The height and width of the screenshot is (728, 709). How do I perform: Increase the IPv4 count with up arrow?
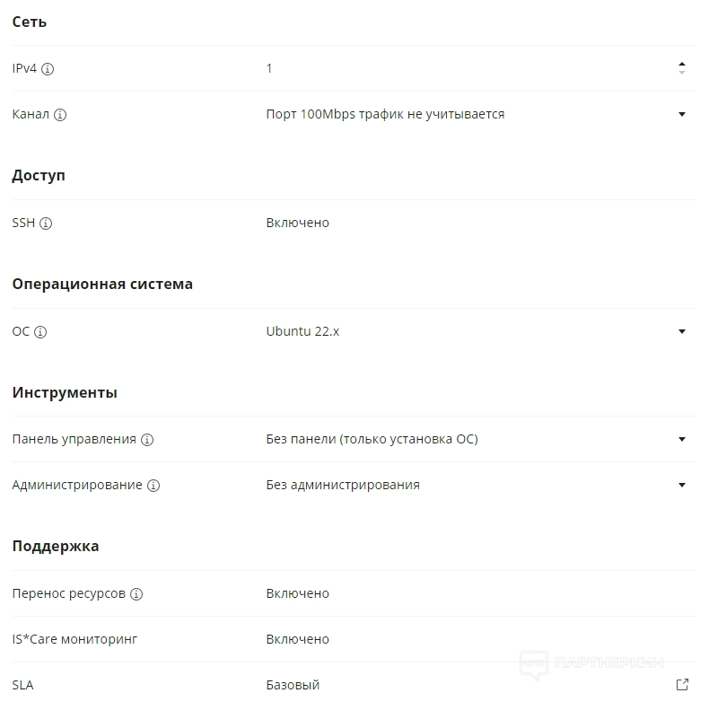click(682, 64)
